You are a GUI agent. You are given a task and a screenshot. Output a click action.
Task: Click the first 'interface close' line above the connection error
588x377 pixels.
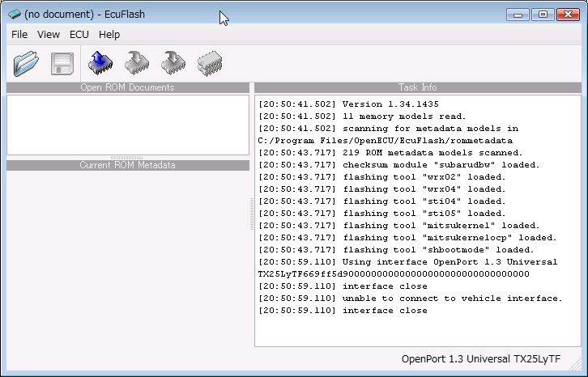coord(343,286)
